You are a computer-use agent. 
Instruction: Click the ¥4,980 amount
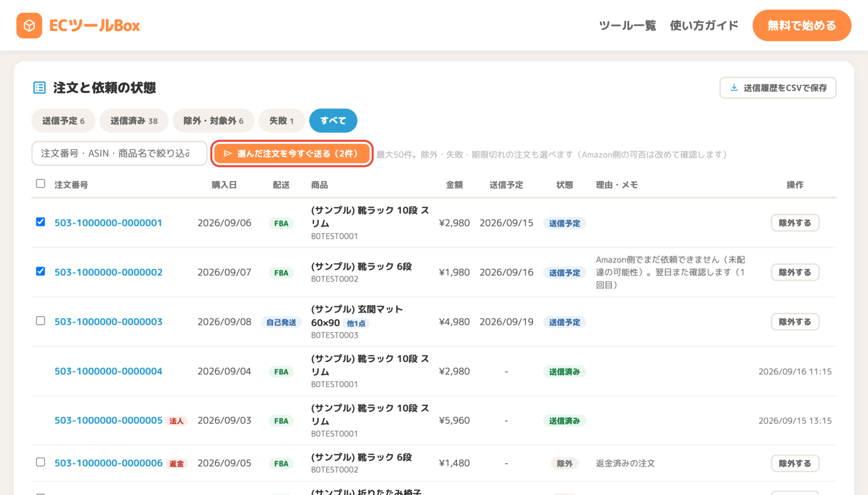[454, 321]
